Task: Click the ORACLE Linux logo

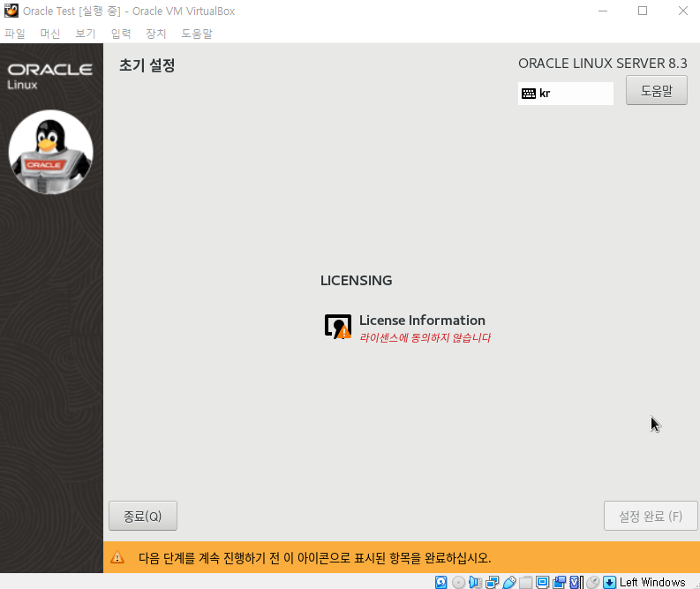Action: 50,76
